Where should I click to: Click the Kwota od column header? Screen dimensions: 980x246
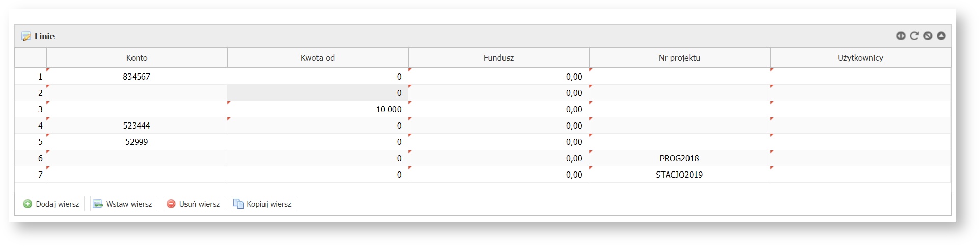pyautogui.click(x=317, y=58)
